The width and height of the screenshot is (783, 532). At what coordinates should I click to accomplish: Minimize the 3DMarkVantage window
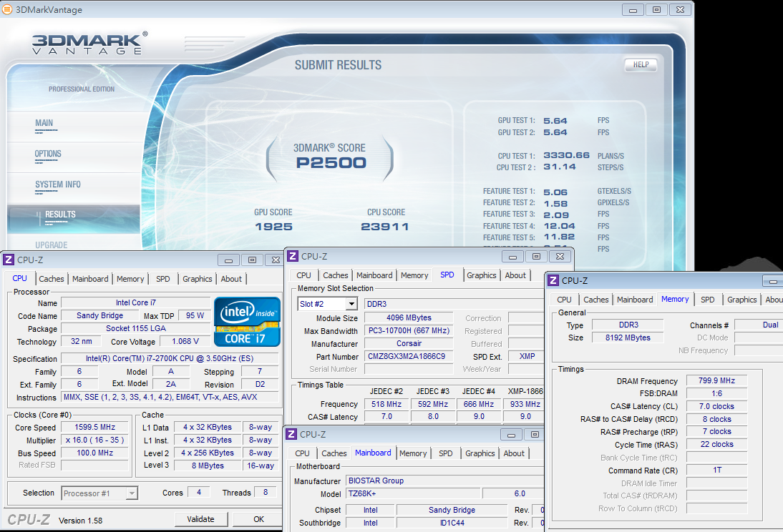click(x=633, y=9)
